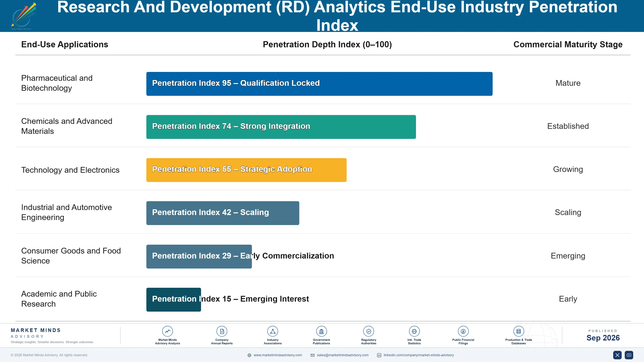Click the Intl. Trade Statistics globe icon
Viewport: 644px width, 362px height.
414,331
